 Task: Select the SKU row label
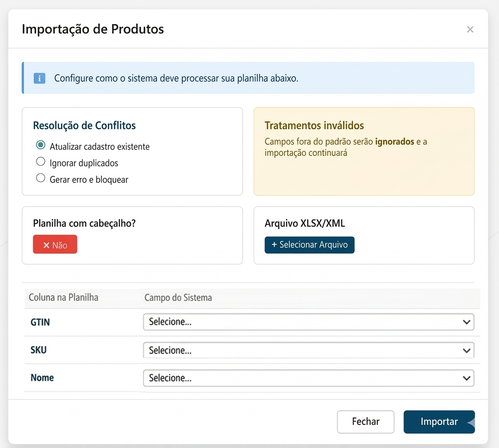pos(39,350)
